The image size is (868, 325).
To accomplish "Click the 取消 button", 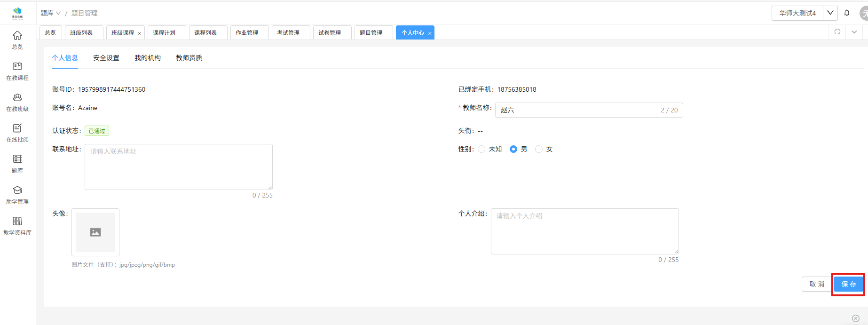I will pyautogui.click(x=816, y=284).
